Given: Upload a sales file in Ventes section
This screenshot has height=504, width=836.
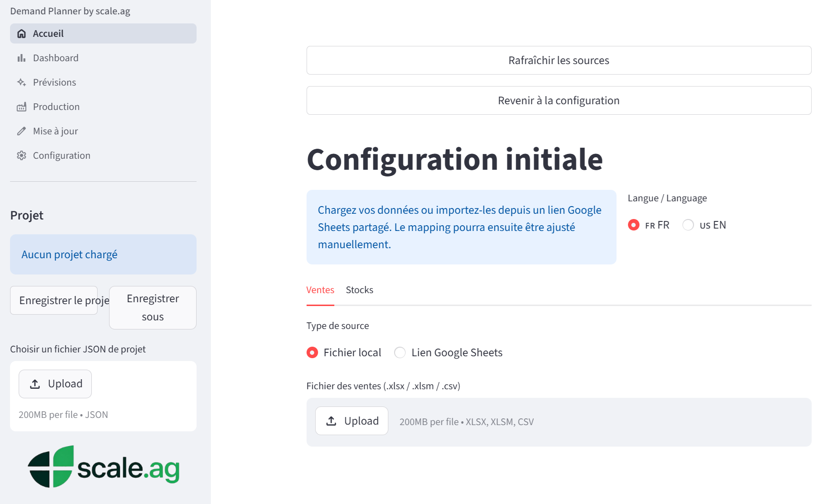Looking at the screenshot, I should tap(352, 421).
